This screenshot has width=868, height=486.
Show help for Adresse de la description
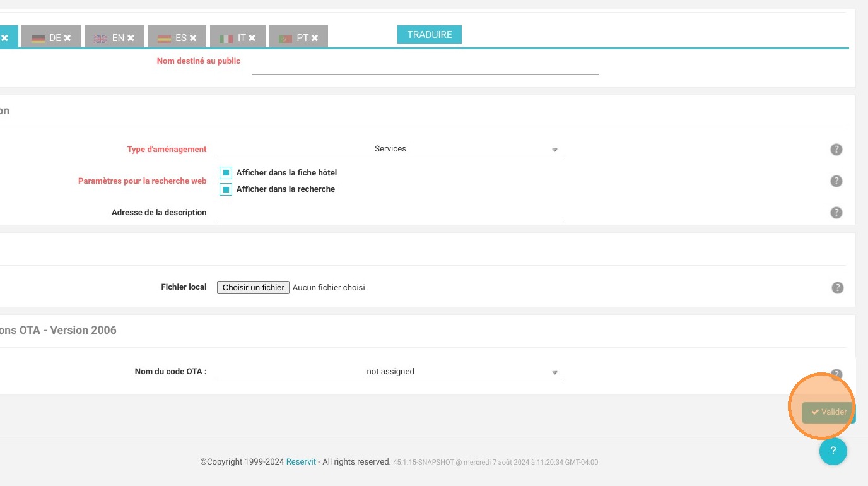click(836, 213)
